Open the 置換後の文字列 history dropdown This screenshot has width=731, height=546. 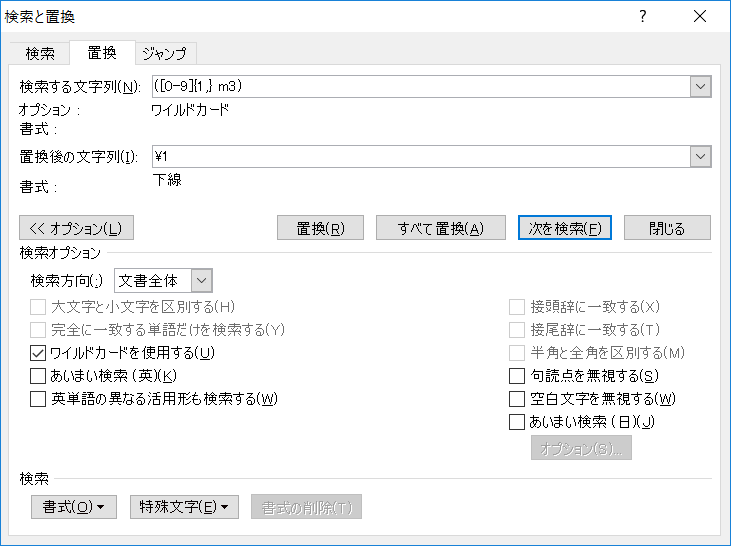click(x=701, y=157)
